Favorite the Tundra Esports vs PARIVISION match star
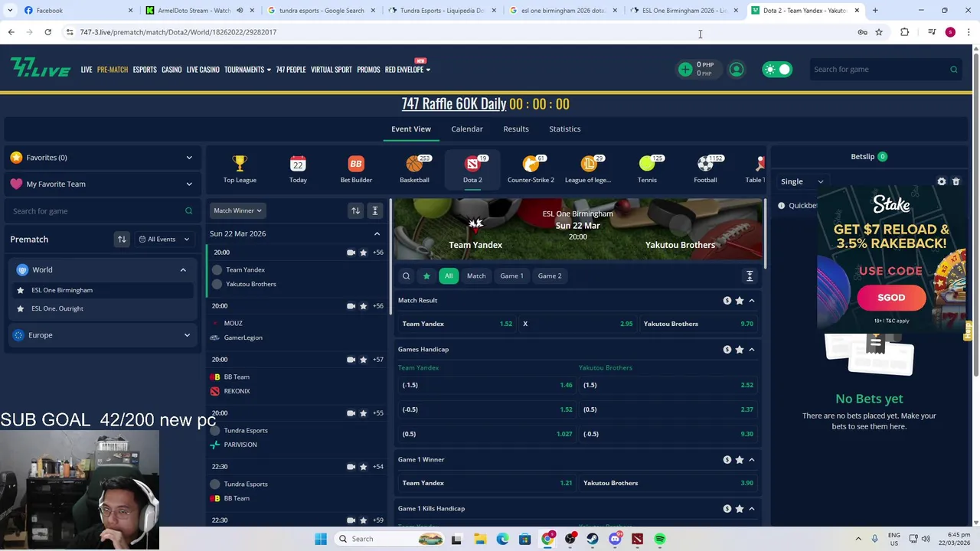The width and height of the screenshot is (980, 551). coord(364,413)
